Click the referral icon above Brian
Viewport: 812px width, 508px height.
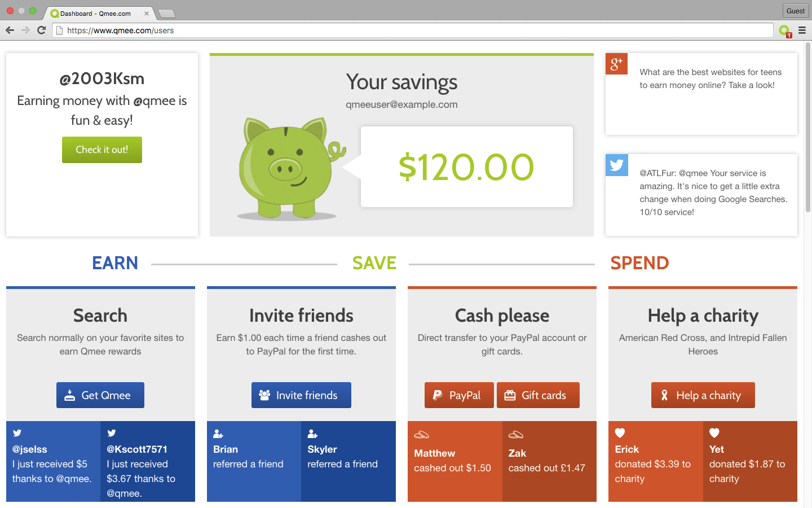(x=218, y=433)
